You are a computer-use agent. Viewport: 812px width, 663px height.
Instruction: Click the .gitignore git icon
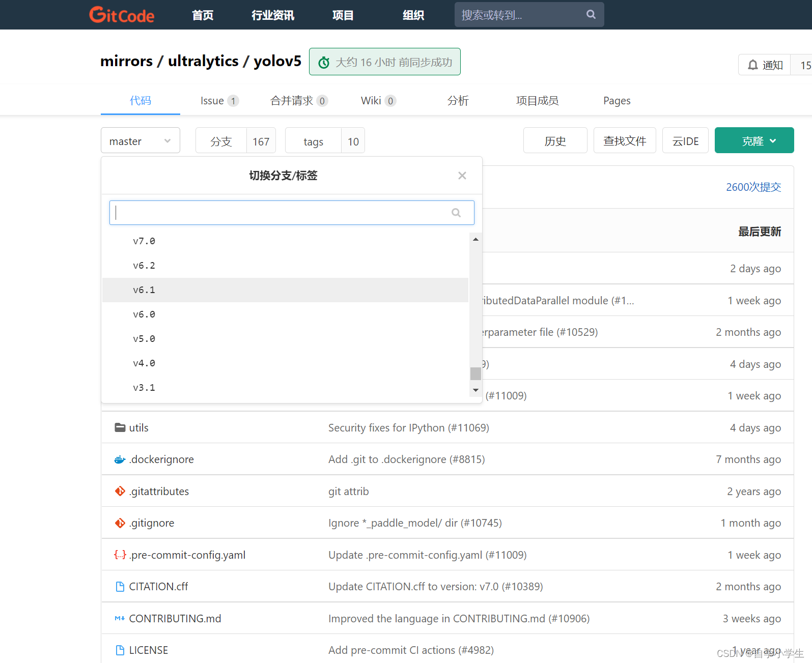coord(120,523)
